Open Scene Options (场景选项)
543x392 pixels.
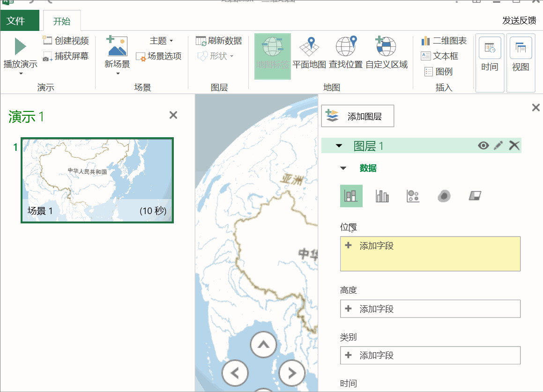pyautogui.click(x=159, y=56)
